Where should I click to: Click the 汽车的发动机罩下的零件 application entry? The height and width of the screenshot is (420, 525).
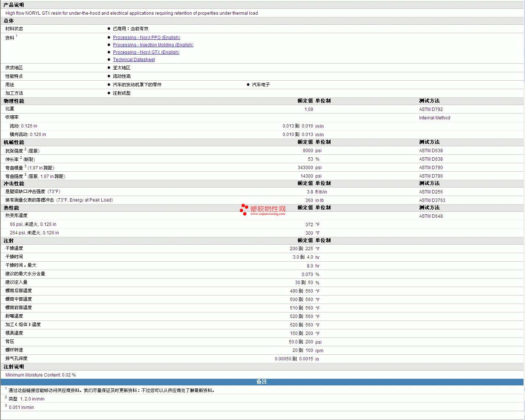(137, 85)
